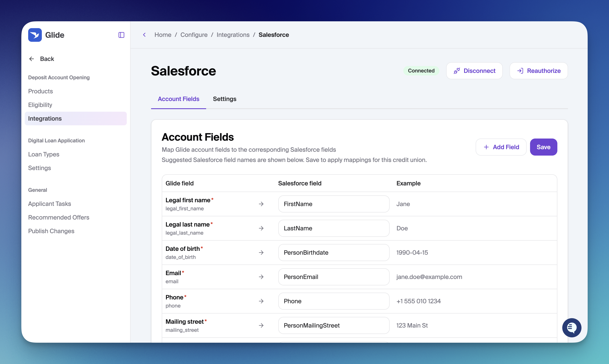Click the example value 1990-04-15
This screenshot has width=609, height=364.
click(412, 253)
